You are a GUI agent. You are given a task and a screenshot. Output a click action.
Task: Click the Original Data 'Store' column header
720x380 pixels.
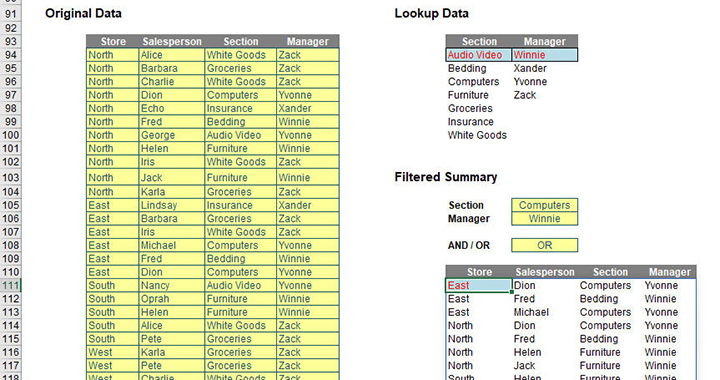(x=112, y=41)
